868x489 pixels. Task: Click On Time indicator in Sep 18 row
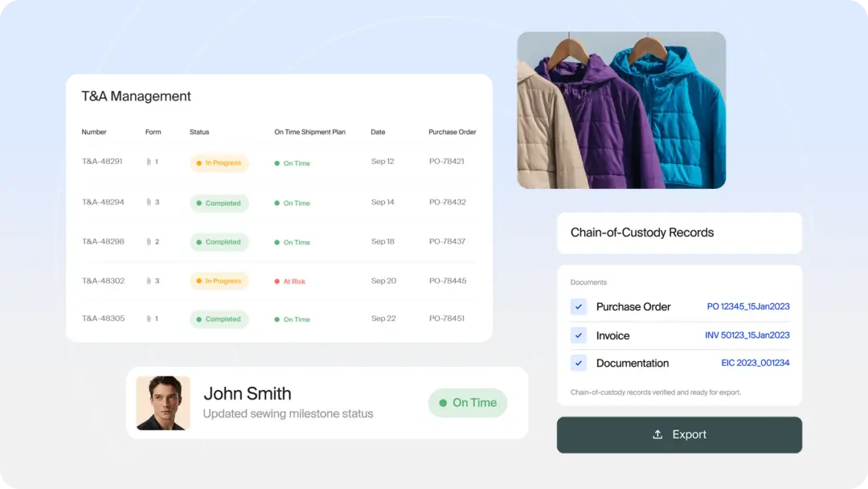(x=293, y=243)
